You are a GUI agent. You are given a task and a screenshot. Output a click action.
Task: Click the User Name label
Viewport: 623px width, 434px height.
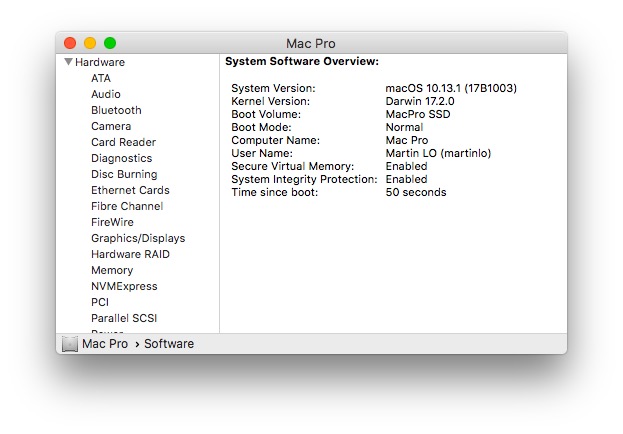coord(262,153)
